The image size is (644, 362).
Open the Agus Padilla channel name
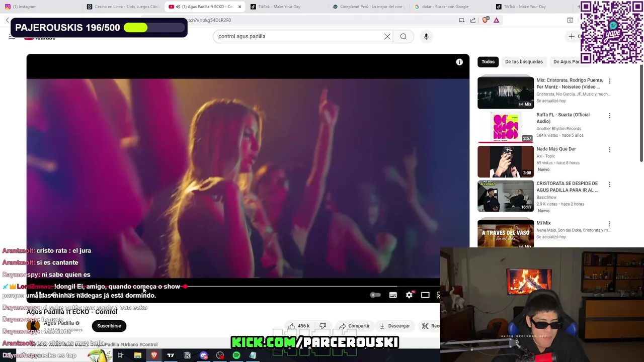(x=59, y=323)
